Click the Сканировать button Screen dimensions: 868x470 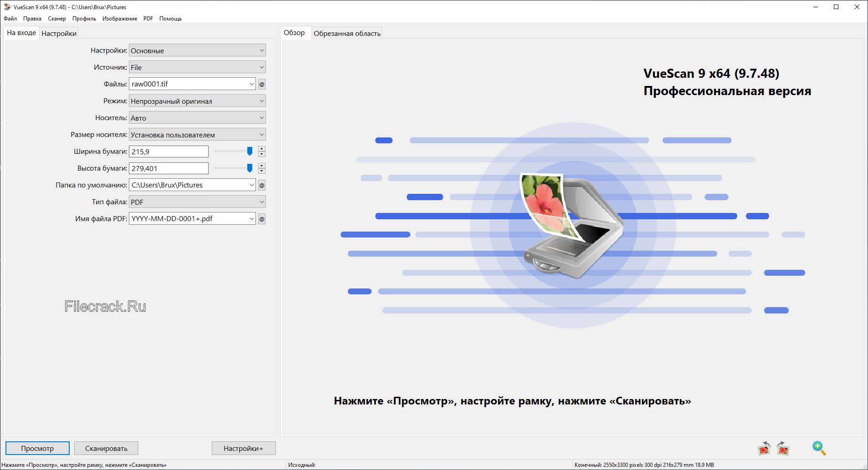pos(106,448)
